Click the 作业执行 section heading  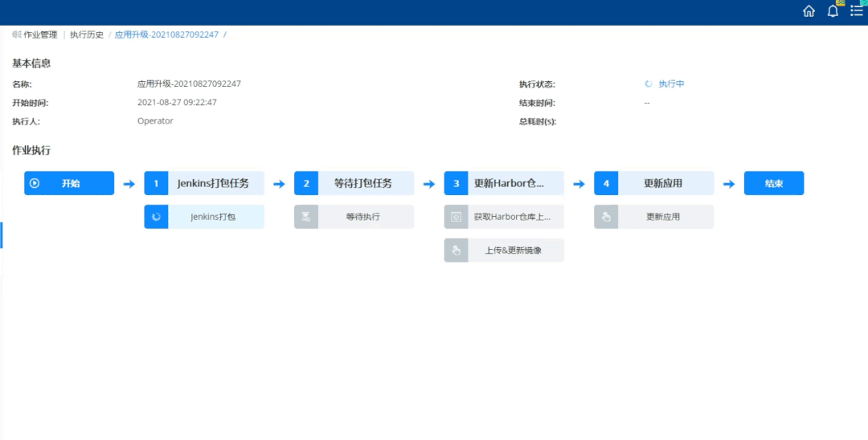[x=31, y=150]
